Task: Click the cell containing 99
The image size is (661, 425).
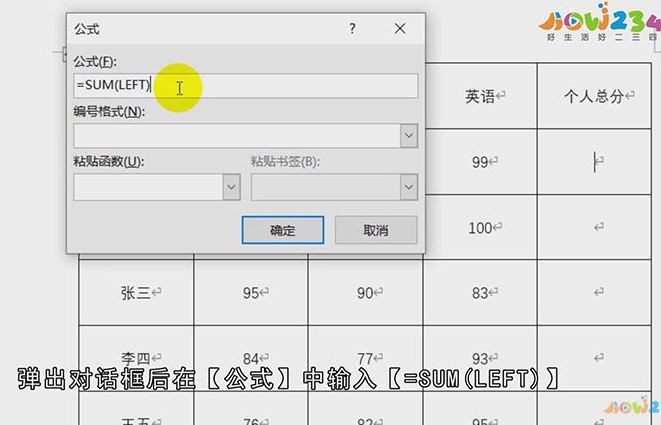Action: (480, 161)
